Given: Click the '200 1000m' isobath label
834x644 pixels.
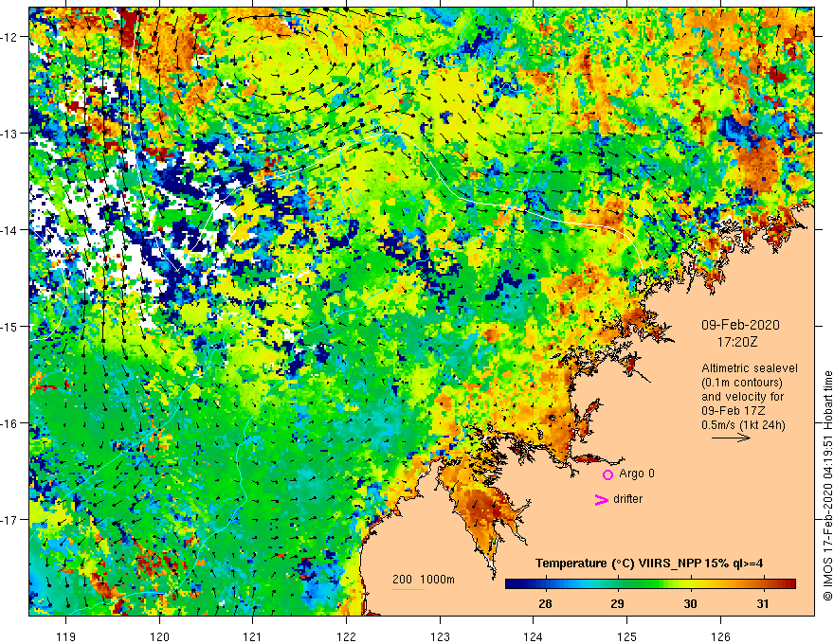Looking at the screenshot, I should [x=424, y=580].
